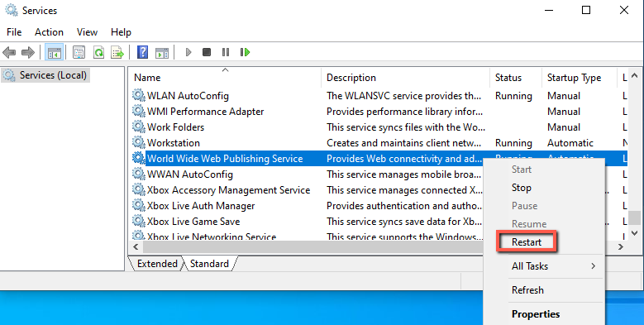Image resolution: width=644 pixels, height=325 pixels.
Task: Click the Properties toolbar icon
Action: (79, 52)
